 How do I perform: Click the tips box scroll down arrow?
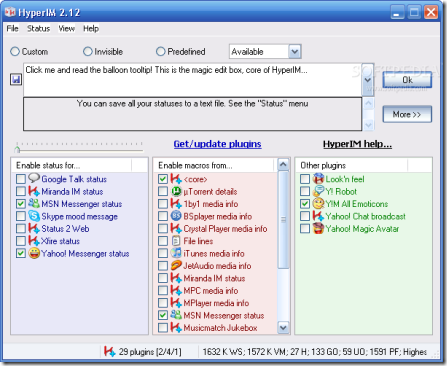pyautogui.click(x=368, y=125)
